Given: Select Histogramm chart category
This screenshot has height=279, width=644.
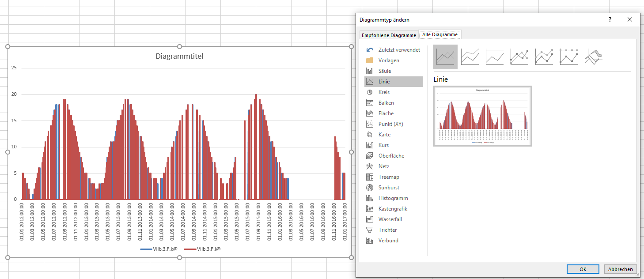Looking at the screenshot, I should click(x=394, y=198).
